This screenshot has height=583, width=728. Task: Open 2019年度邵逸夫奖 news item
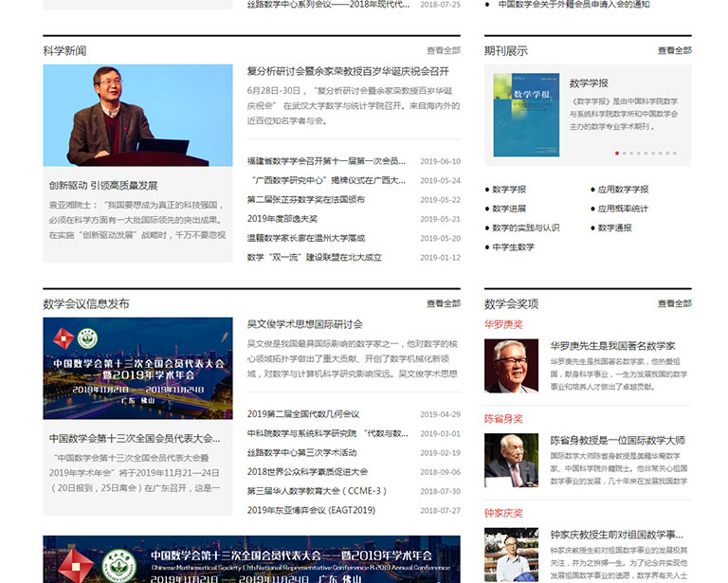[282, 219]
